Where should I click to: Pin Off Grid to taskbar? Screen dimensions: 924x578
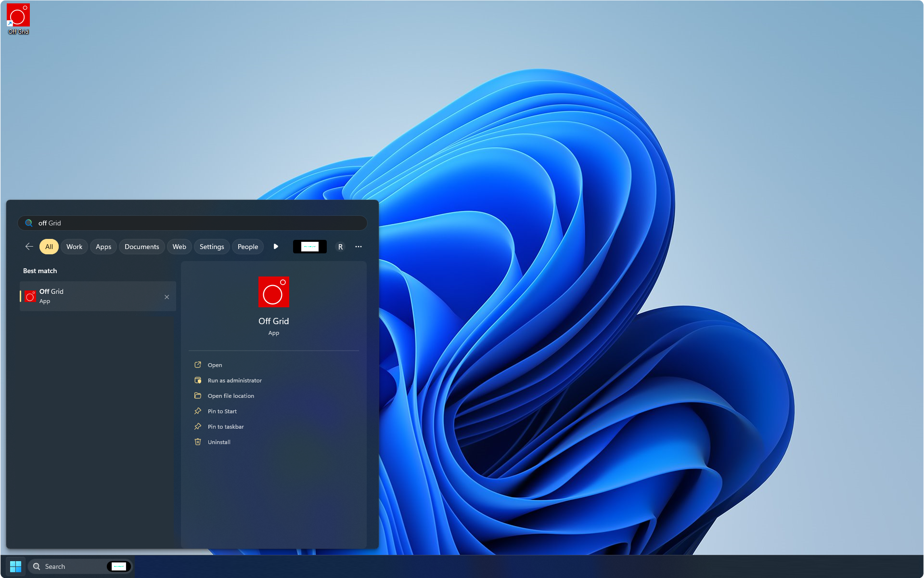[x=225, y=427]
